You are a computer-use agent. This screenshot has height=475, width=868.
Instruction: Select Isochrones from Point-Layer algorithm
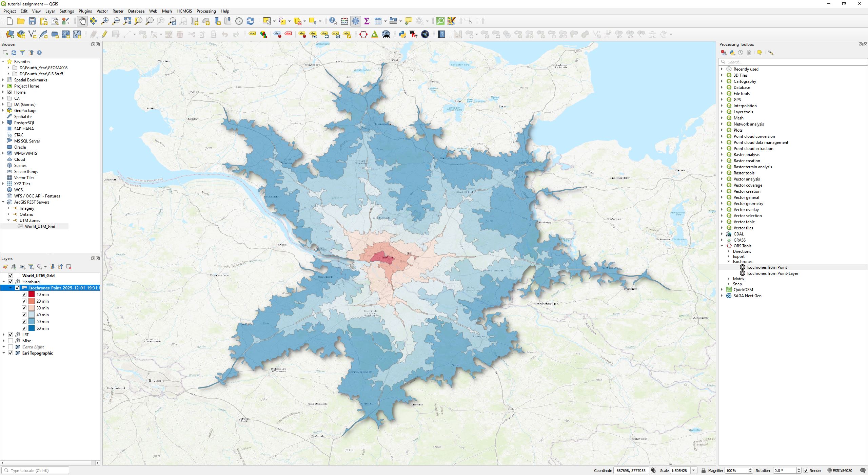click(772, 273)
